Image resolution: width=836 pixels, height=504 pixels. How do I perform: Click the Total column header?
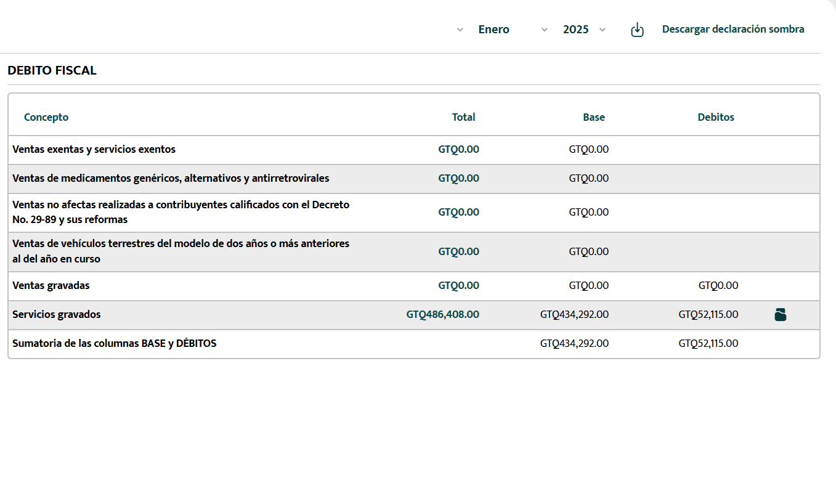(x=463, y=116)
